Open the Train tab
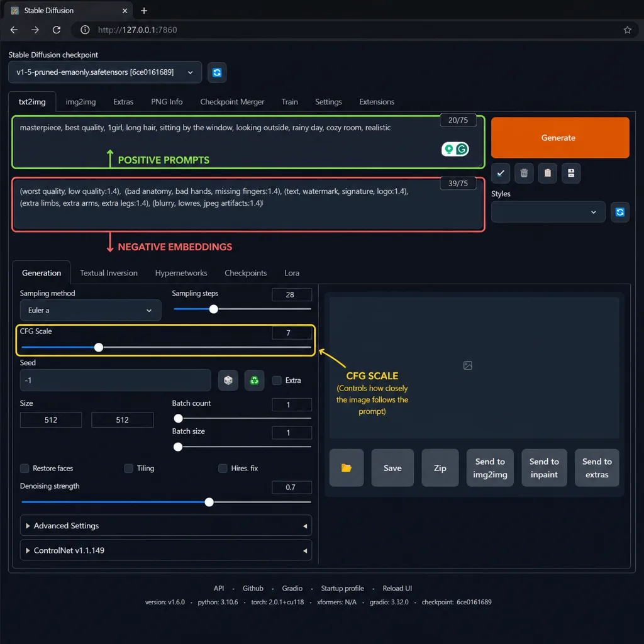Viewport: 644px width, 644px height. tap(289, 102)
